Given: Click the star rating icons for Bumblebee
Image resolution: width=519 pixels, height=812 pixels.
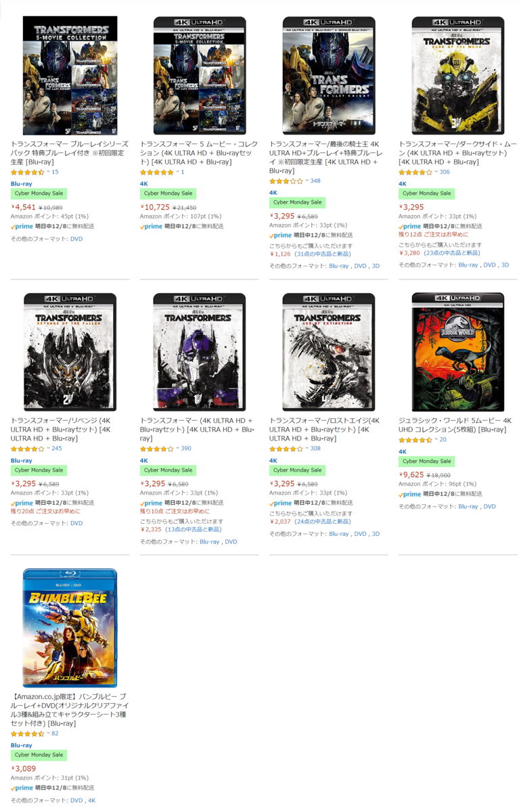Looking at the screenshot, I should click(x=28, y=734).
